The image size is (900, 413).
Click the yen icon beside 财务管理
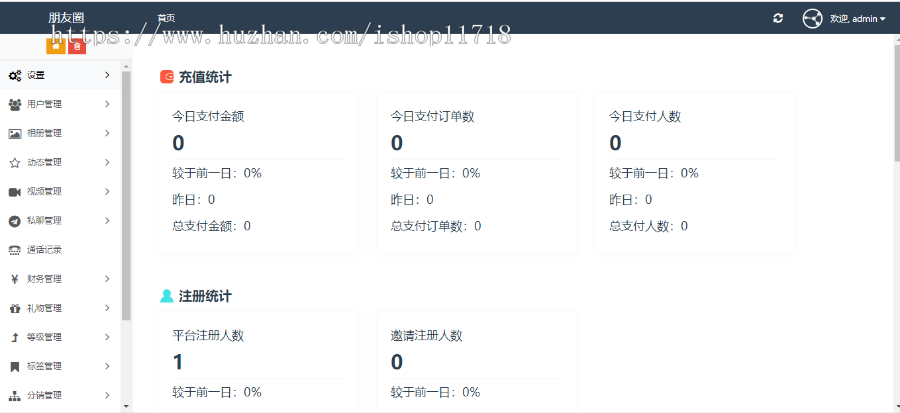pyautogui.click(x=15, y=279)
